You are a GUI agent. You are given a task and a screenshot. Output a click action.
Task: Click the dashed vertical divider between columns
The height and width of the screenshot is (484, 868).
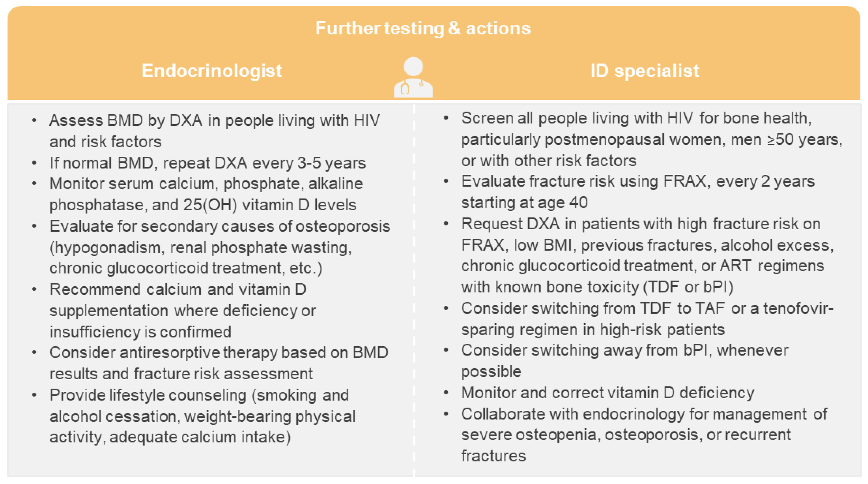(x=414, y=290)
